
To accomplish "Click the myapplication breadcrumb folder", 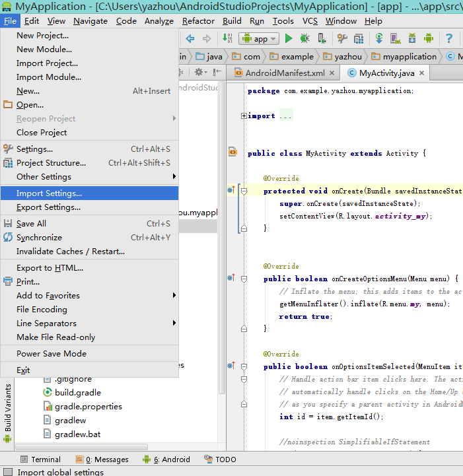I will [404, 57].
